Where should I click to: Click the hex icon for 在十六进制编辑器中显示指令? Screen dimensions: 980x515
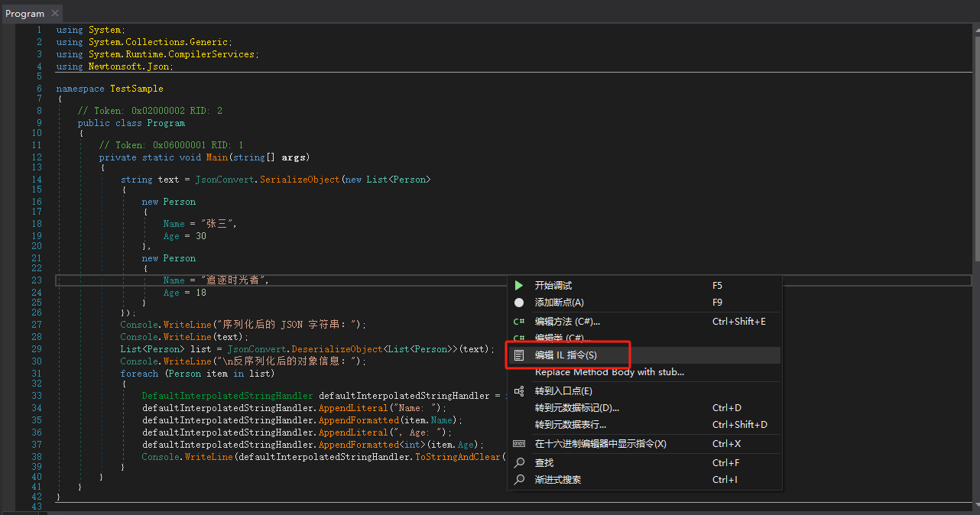519,444
